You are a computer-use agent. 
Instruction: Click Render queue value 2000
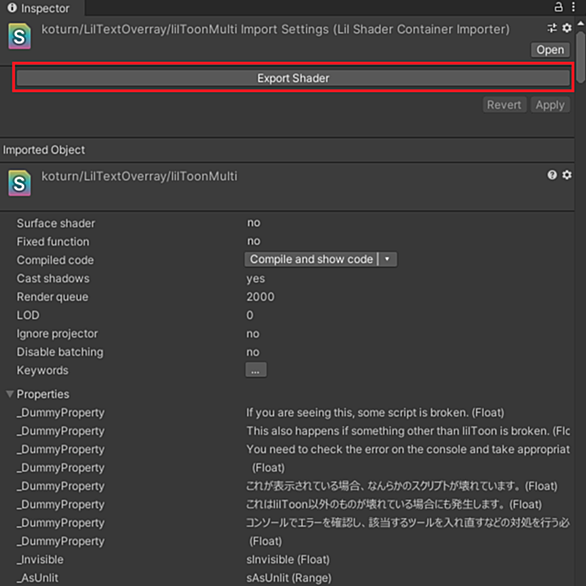point(260,297)
